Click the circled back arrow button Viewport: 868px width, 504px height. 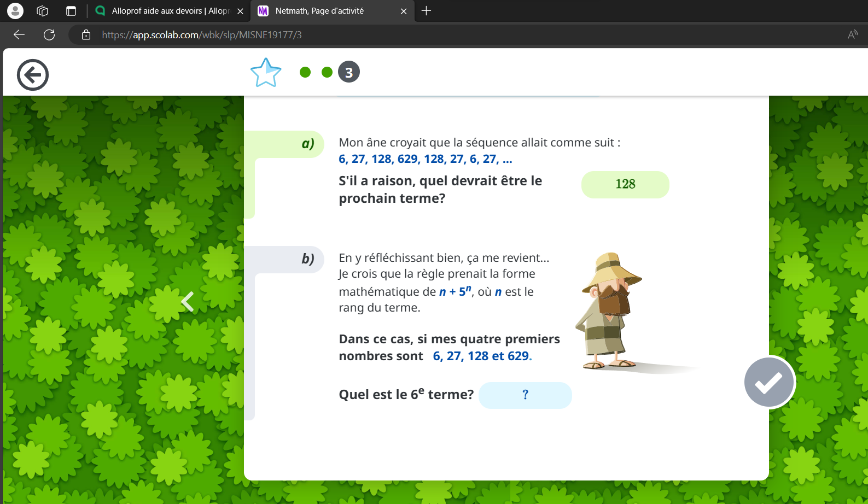(x=33, y=75)
